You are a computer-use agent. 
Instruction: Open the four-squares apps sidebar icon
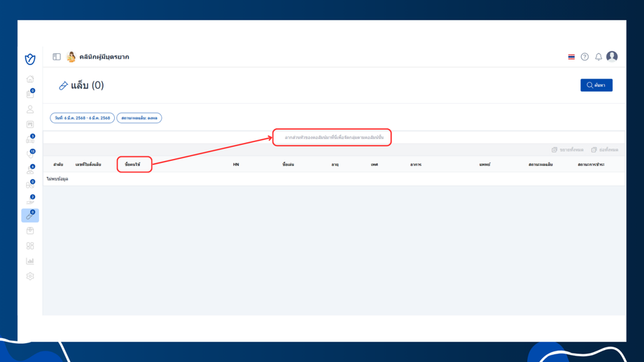pyautogui.click(x=30, y=246)
